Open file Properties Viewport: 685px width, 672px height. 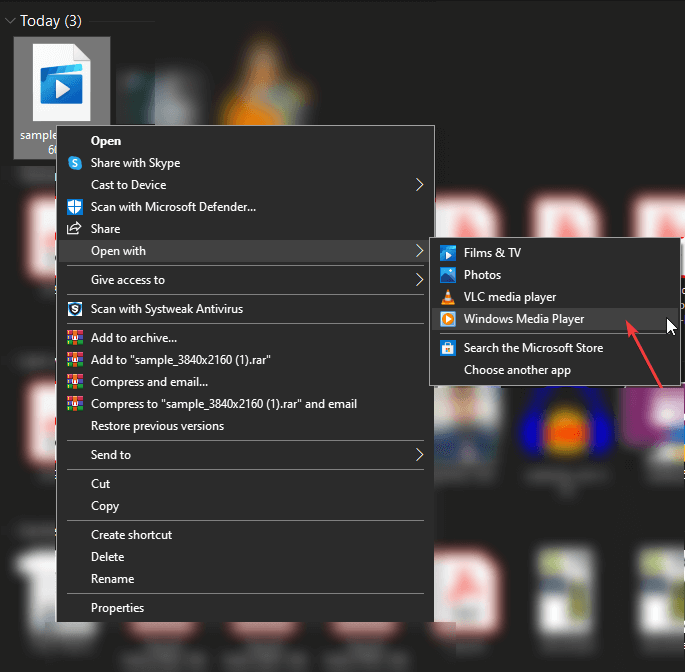[x=246, y=608]
